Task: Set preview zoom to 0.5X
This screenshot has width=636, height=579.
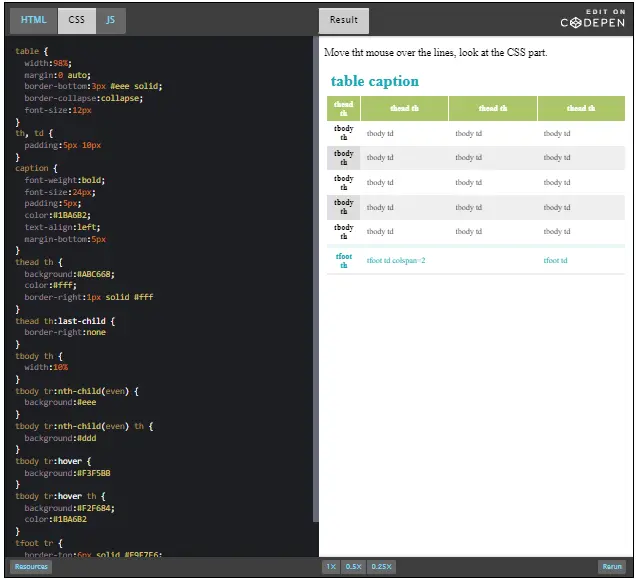Action: (x=353, y=566)
